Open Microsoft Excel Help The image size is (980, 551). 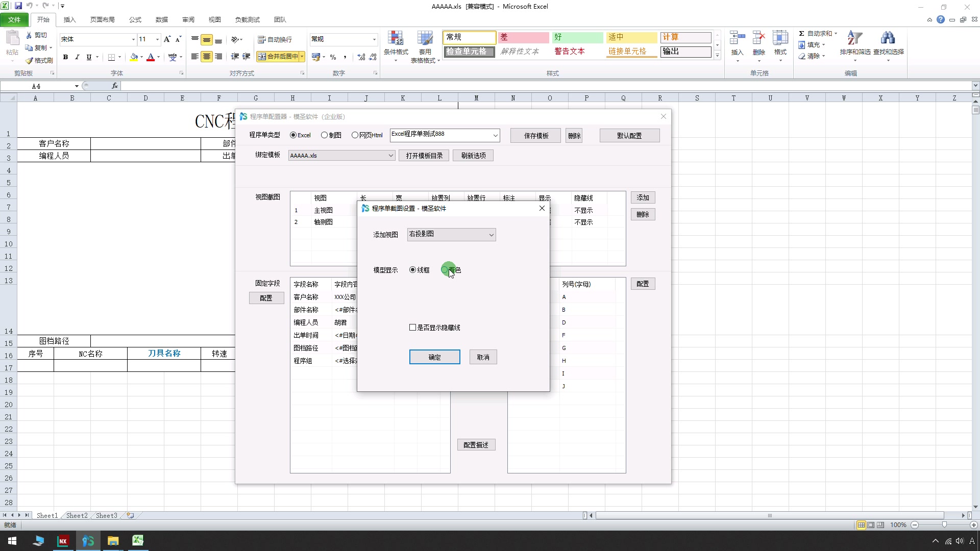click(x=941, y=20)
